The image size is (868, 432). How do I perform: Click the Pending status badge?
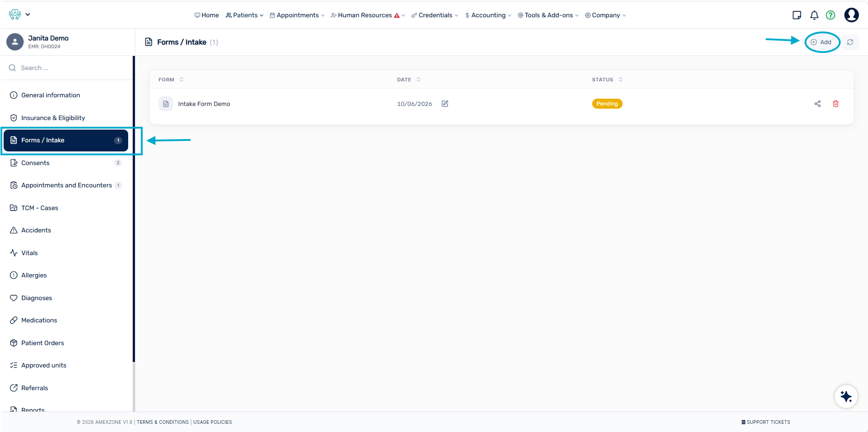(607, 104)
